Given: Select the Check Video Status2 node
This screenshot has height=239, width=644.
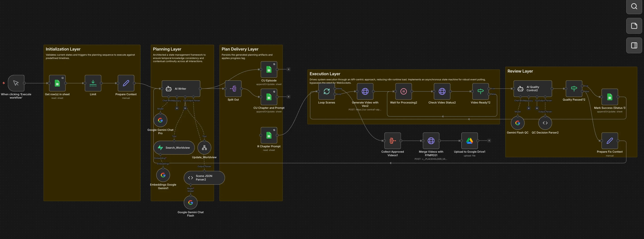Looking at the screenshot, I should (442, 91).
